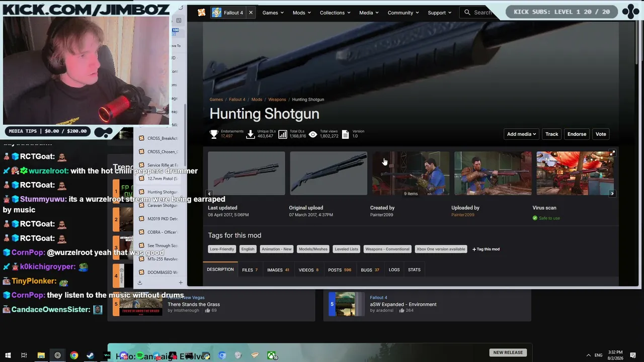Click the Unique DLs download icon
Viewport: 644px width, 362px height.
(250, 134)
